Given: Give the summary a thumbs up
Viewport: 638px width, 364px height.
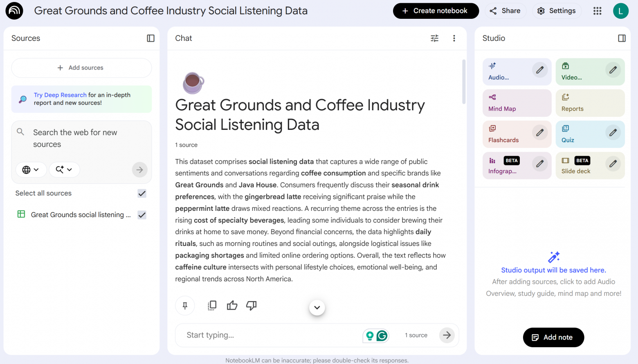Looking at the screenshot, I should point(232,306).
